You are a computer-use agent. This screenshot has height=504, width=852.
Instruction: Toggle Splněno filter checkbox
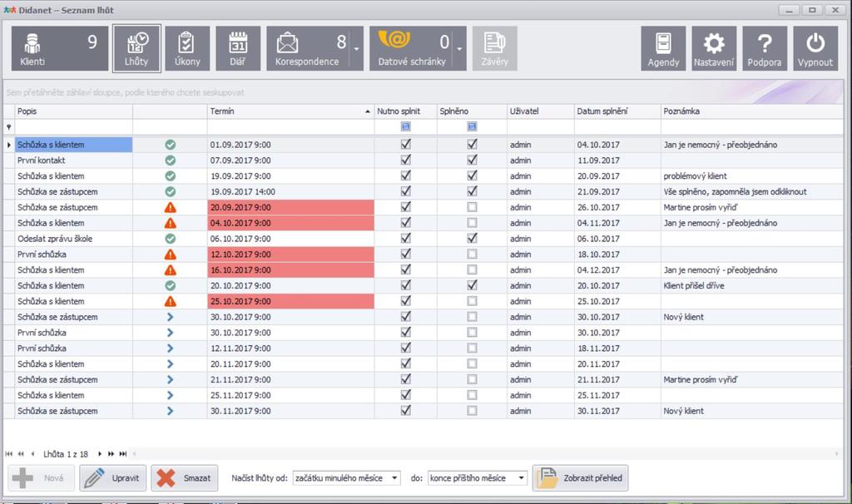point(473,126)
